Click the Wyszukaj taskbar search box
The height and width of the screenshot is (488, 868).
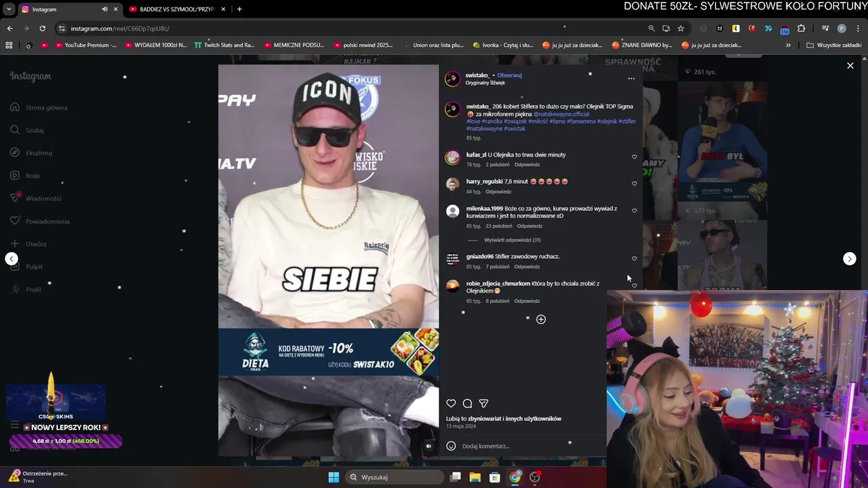coord(395,477)
